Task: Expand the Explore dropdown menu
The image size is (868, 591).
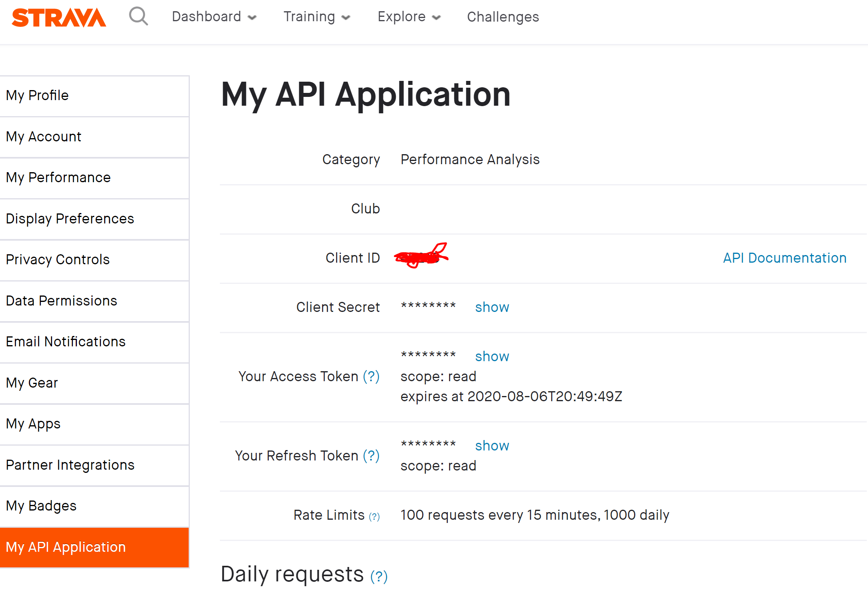Action: 409,17
